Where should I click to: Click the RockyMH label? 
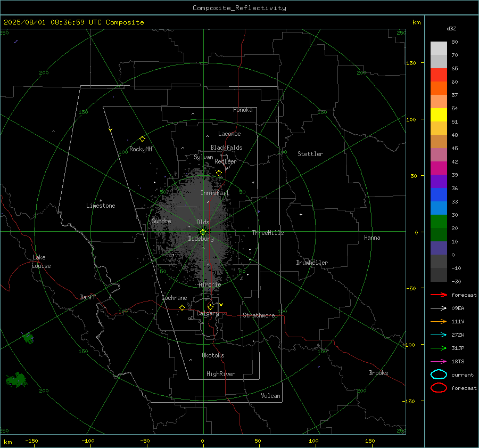pyautogui.click(x=141, y=149)
